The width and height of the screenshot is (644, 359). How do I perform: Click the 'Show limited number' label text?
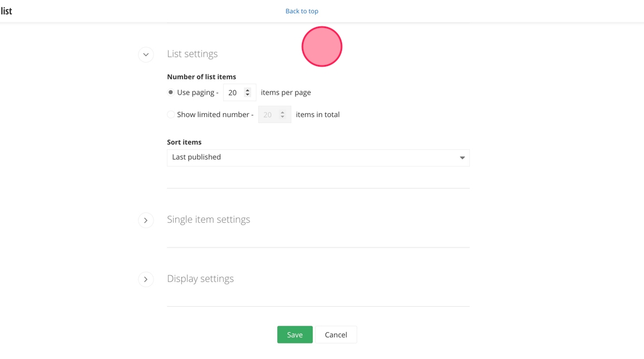(x=213, y=115)
